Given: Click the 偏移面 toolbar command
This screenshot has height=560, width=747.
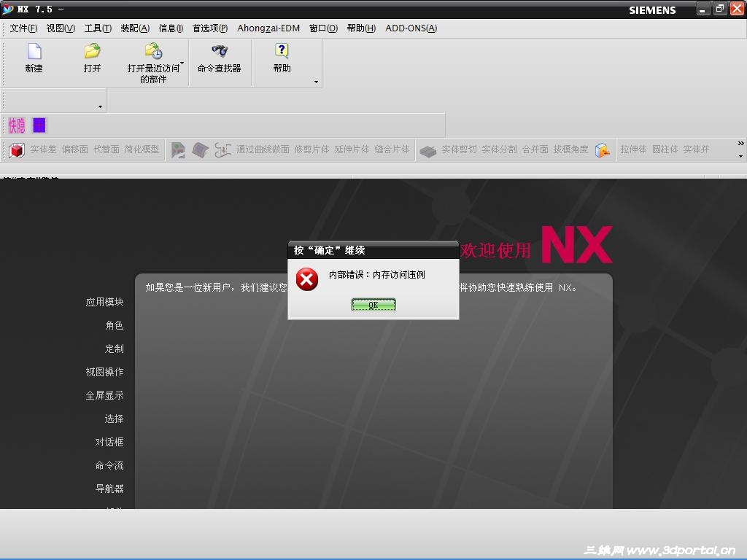Looking at the screenshot, I should (75, 149).
